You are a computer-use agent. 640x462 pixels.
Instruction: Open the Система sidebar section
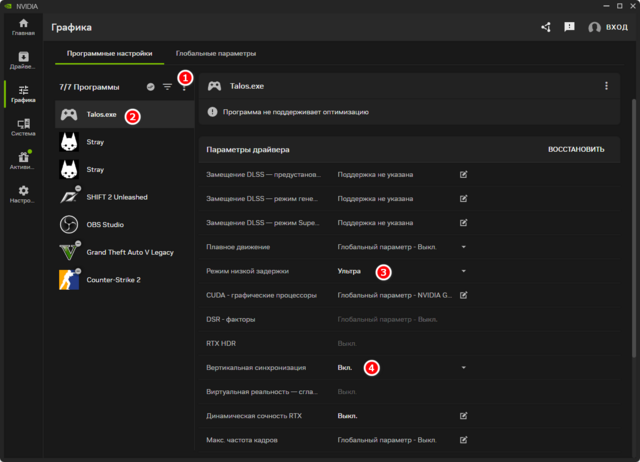[x=23, y=127]
